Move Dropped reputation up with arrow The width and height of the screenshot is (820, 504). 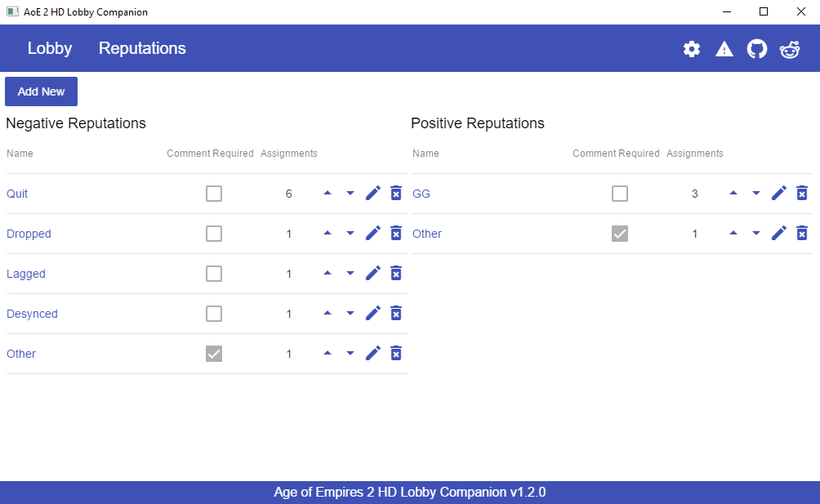[328, 233]
